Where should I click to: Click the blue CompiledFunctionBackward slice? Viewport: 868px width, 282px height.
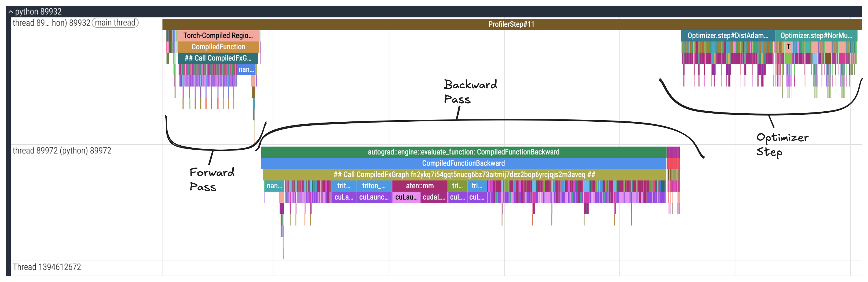[x=463, y=163]
